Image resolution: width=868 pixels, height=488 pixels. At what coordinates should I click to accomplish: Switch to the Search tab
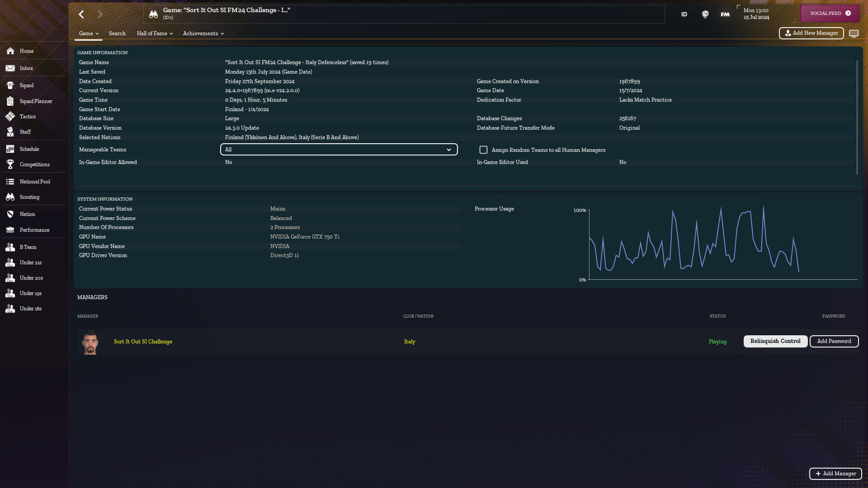pos(117,33)
